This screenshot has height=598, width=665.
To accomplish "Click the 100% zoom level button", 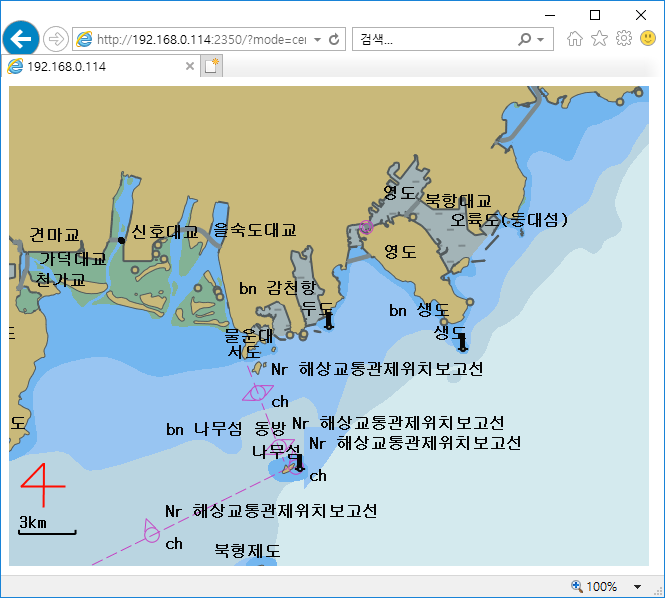I will click(x=595, y=587).
